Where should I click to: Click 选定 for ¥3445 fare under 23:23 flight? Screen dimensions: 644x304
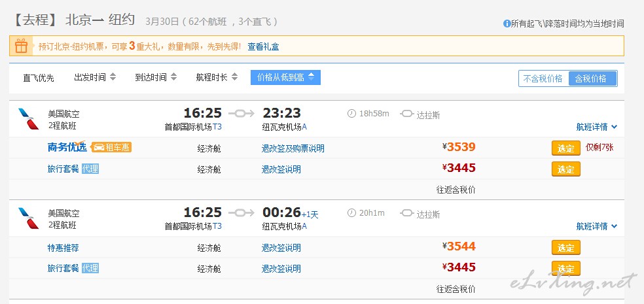565,169
